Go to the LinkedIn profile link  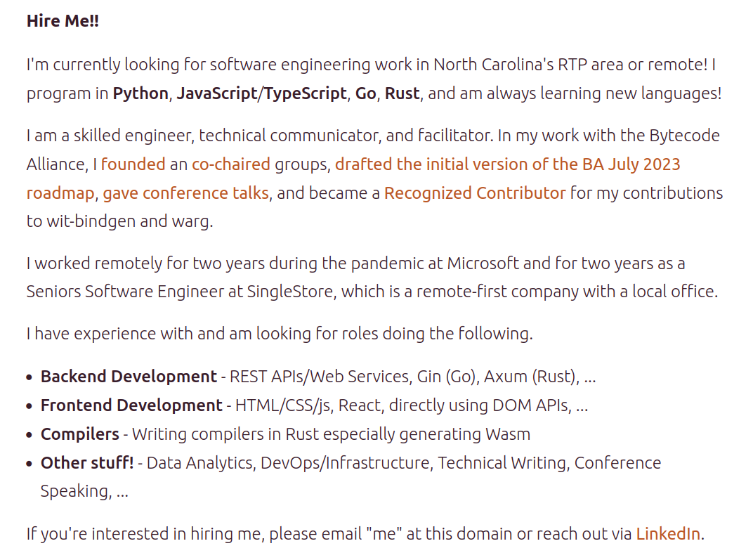(x=668, y=534)
